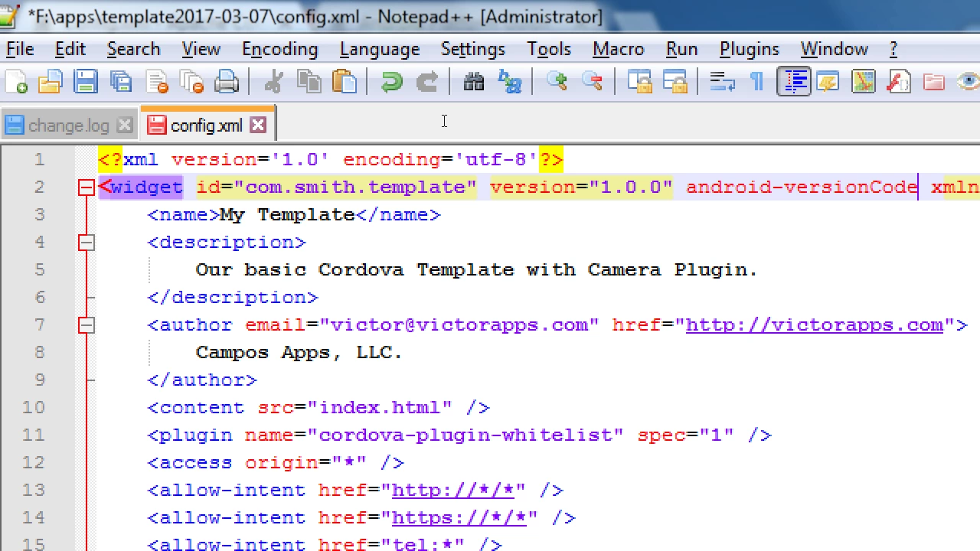Viewport: 980px width, 551px height.
Task: Open the ? help menu
Action: pyautogui.click(x=893, y=49)
